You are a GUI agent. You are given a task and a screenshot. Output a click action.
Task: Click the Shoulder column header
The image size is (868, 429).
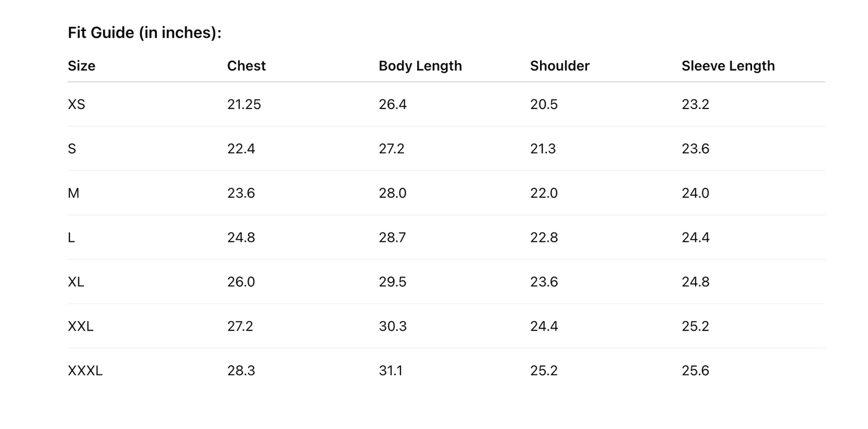(559, 66)
